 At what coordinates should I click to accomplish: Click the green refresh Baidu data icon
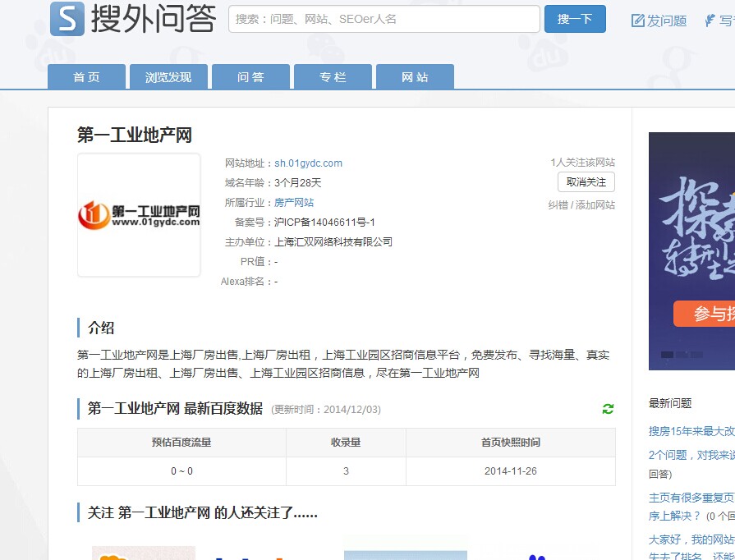tap(608, 409)
